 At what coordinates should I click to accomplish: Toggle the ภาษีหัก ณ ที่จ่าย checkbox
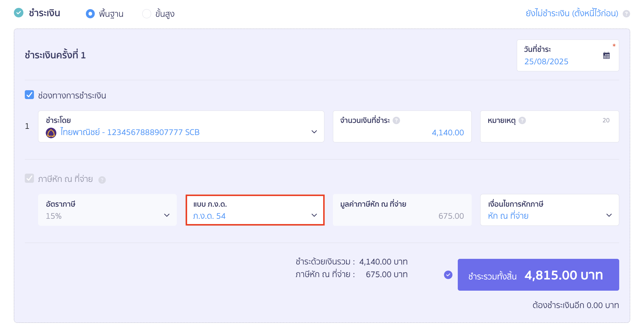pos(29,178)
